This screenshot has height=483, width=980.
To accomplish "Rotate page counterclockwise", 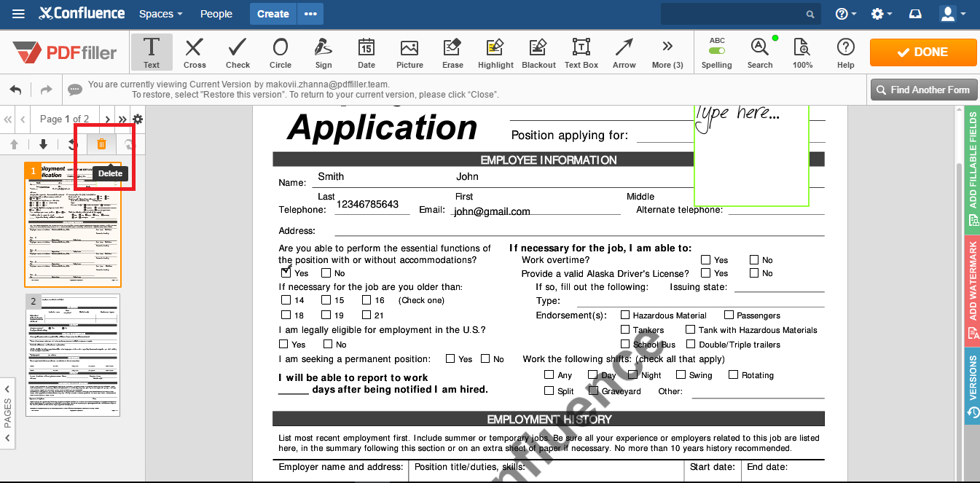I will [x=73, y=144].
